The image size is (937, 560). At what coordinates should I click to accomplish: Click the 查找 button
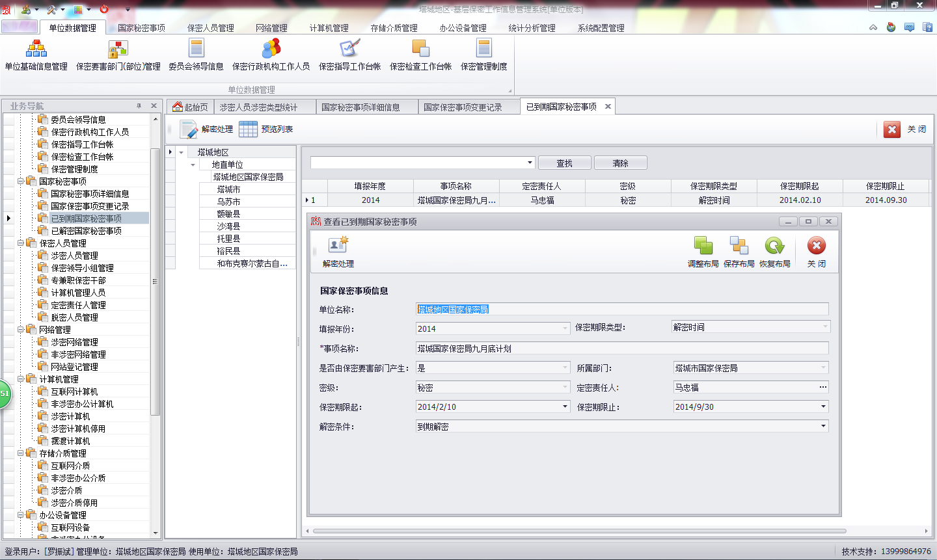pos(564,163)
